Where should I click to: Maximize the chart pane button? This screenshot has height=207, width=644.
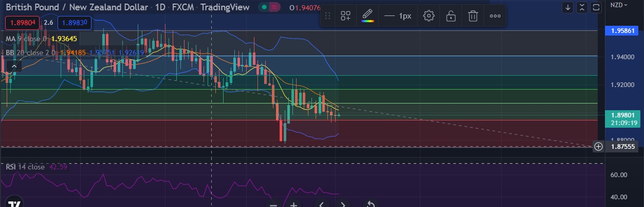click(x=596, y=7)
